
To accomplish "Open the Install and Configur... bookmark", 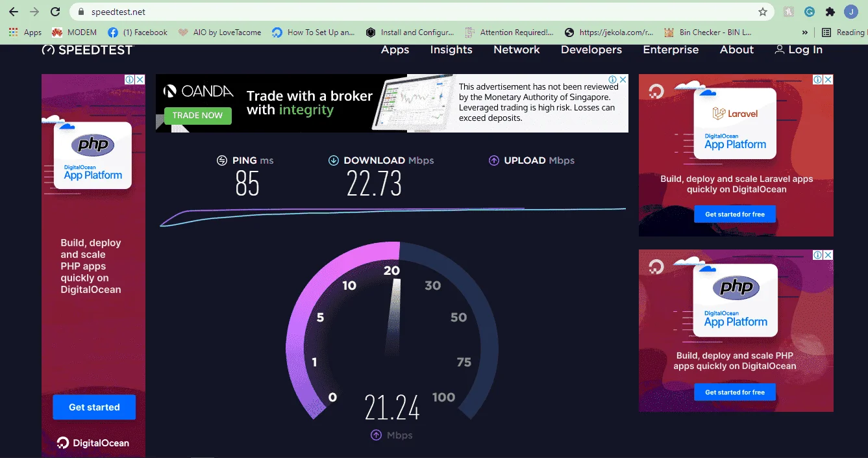I will 410,32.
